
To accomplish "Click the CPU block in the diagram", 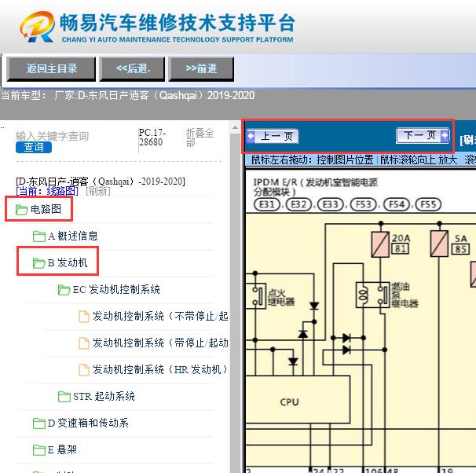I will tap(298, 399).
